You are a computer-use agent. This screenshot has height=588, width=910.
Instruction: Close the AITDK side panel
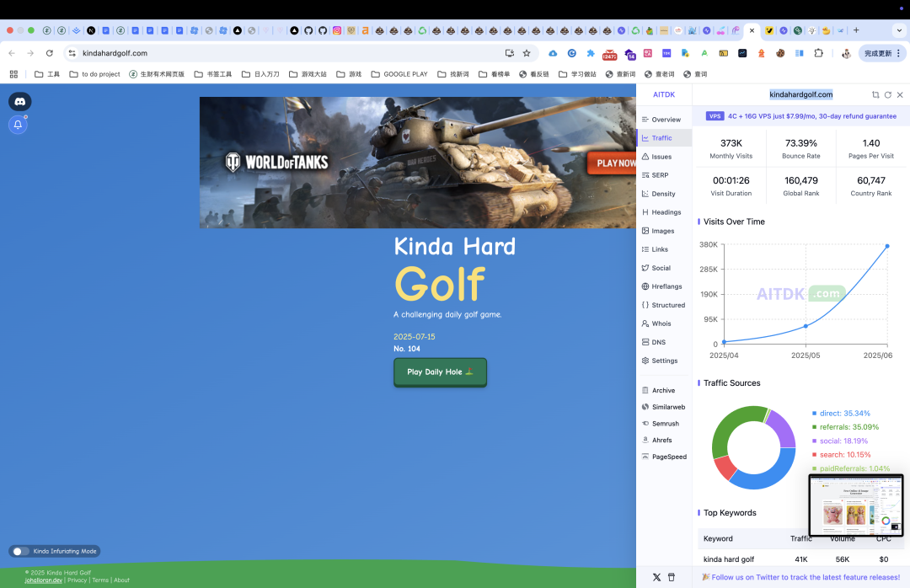pos(900,94)
